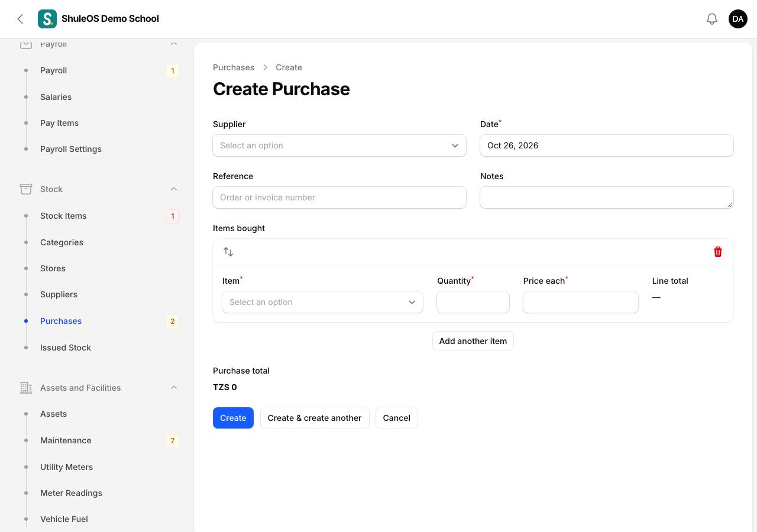The image size is (757, 532).
Task: Click Add another item button
Action: click(473, 341)
